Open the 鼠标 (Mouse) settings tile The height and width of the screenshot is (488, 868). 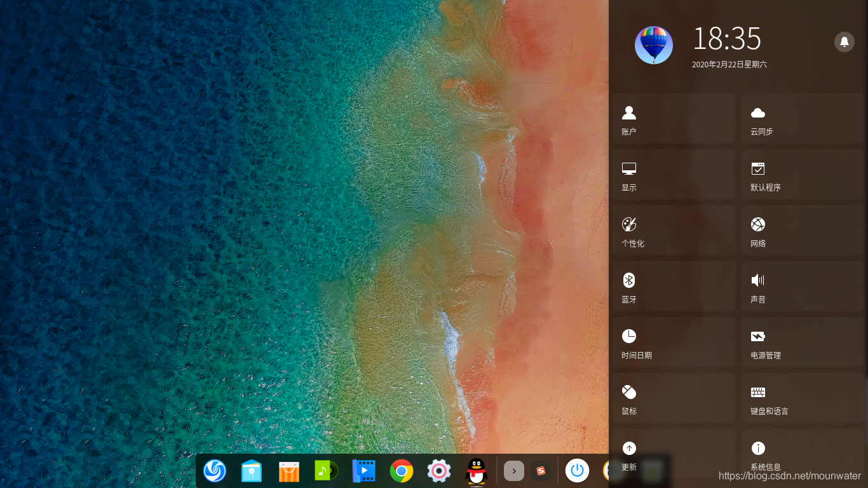tap(674, 398)
